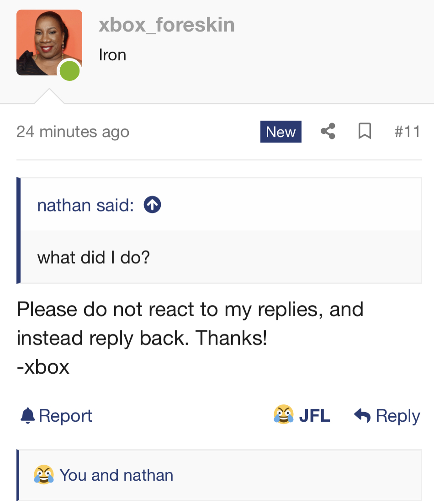434x504 pixels.
Task: Click the laughing emoji in the reactions bar
Action: click(x=43, y=475)
